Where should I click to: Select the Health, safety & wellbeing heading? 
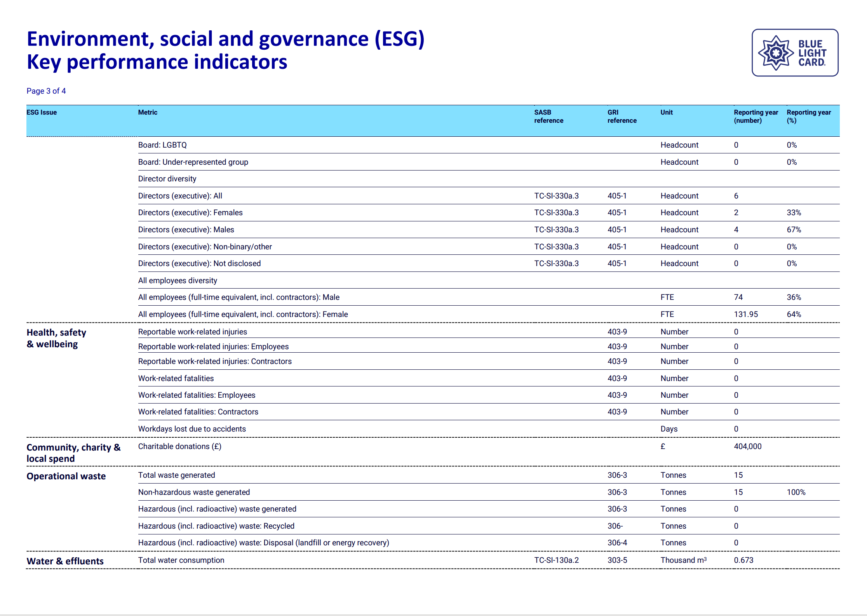pyautogui.click(x=56, y=338)
